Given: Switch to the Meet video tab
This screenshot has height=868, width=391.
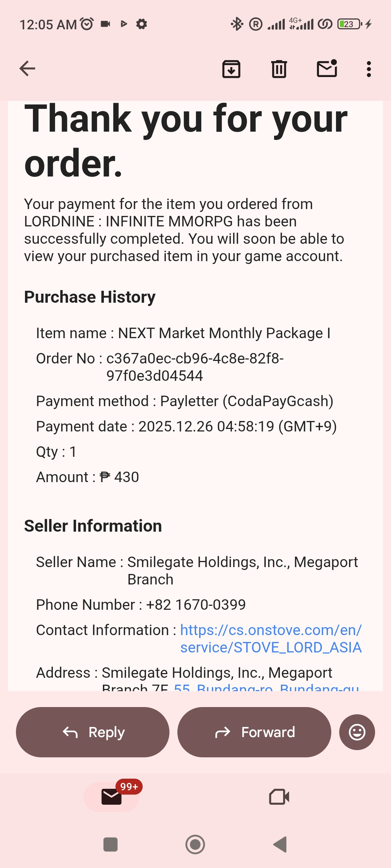Looking at the screenshot, I should click(x=279, y=796).
